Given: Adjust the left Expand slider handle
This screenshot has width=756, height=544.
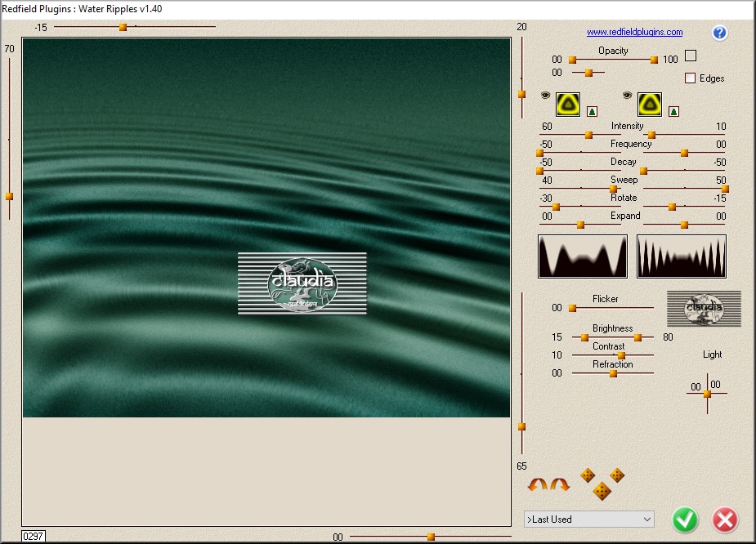Looking at the screenshot, I should [580, 225].
